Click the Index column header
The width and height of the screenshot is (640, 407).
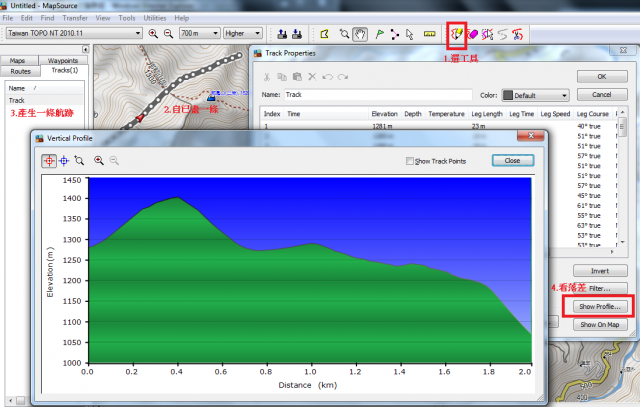point(272,114)
